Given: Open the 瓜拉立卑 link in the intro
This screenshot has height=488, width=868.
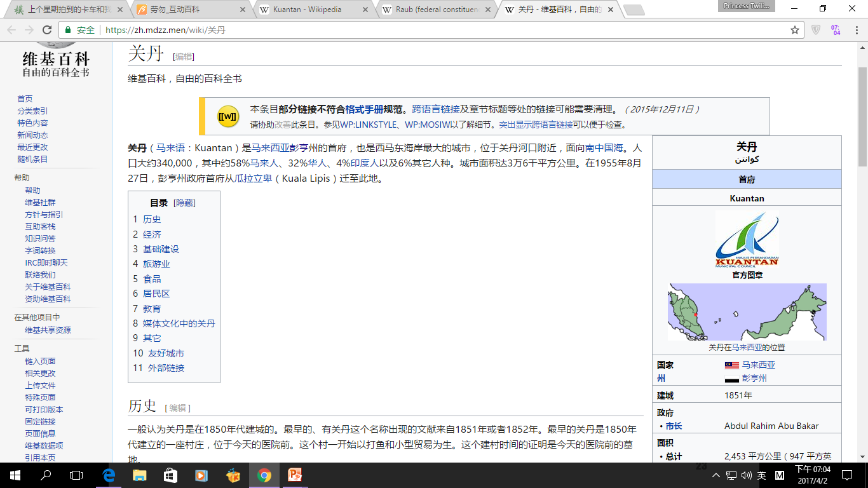Looking at the screenshot, I should (254, 179).
